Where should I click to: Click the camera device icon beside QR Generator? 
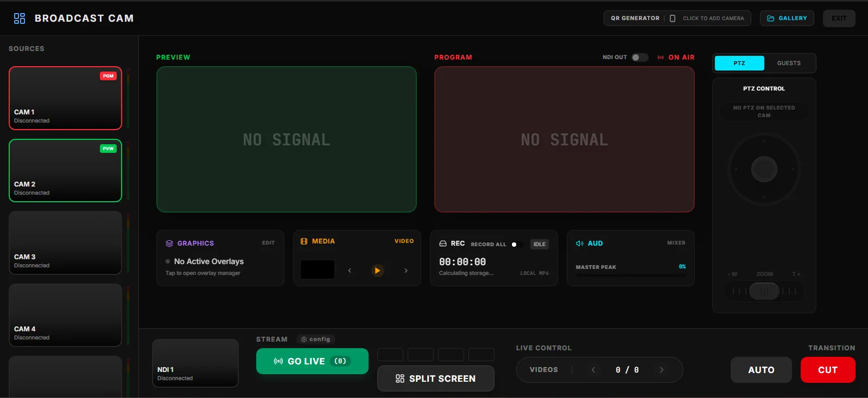(673, 18)
